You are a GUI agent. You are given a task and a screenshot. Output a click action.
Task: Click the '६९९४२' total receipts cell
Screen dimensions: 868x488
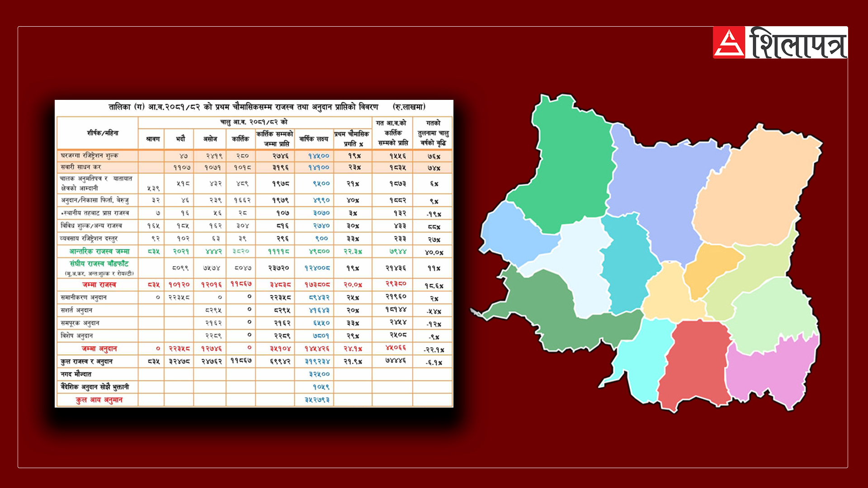[x=280, y=361]
